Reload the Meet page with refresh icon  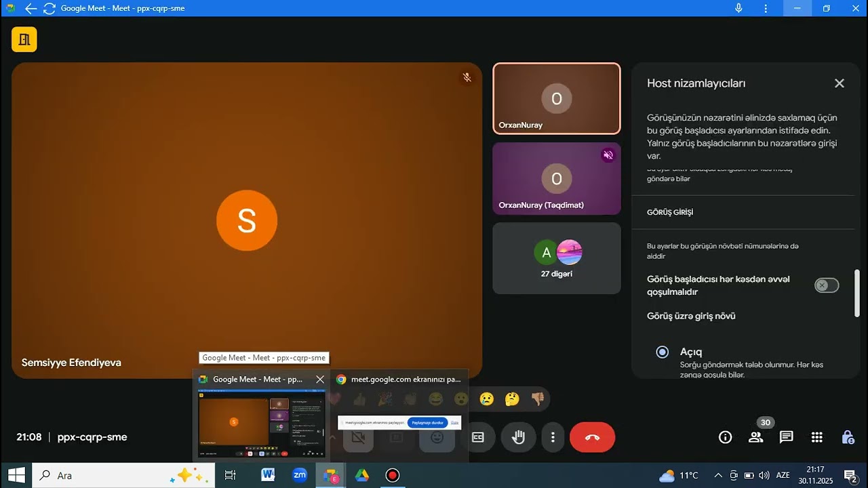49,8
